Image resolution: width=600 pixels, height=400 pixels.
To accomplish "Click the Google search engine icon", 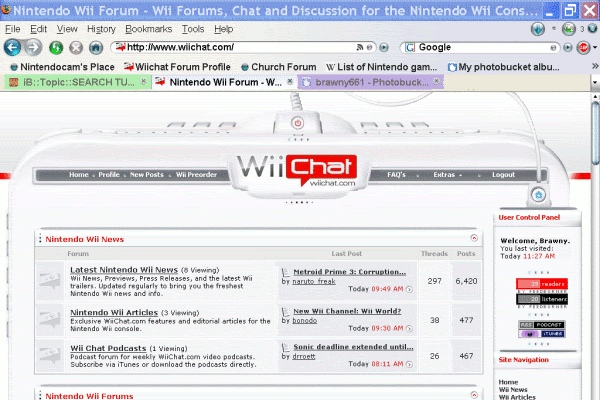I will click(x=410, y=47).
